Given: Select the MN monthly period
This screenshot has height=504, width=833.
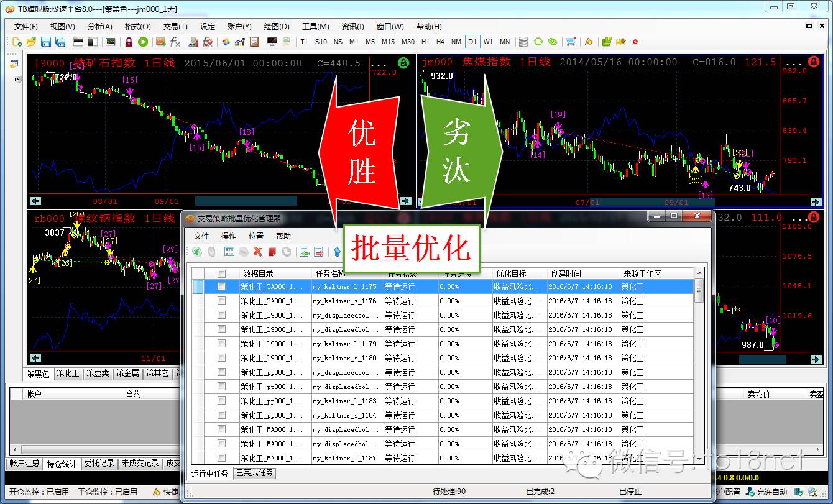Looking at the screenshot, I should (505, 42).
